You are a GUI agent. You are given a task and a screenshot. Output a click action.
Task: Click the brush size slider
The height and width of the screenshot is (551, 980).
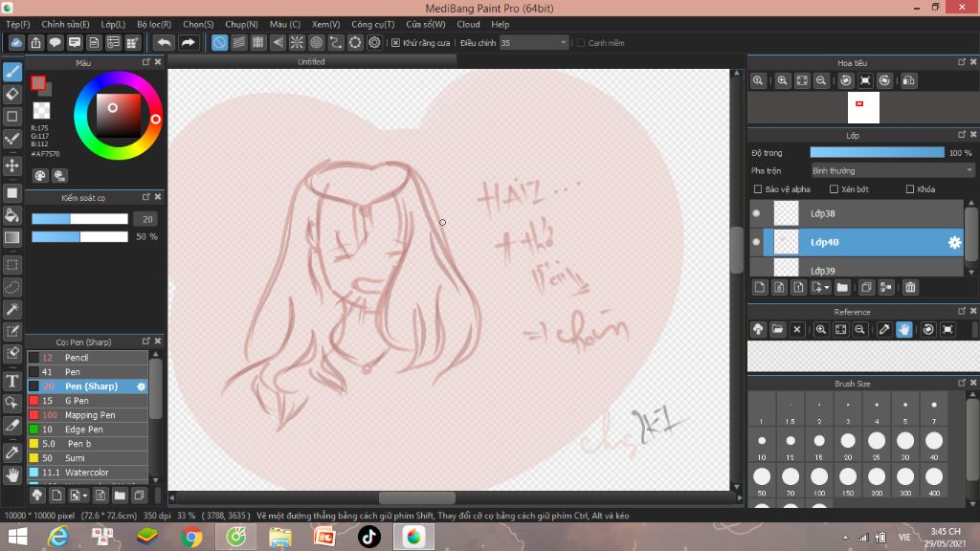80,219
